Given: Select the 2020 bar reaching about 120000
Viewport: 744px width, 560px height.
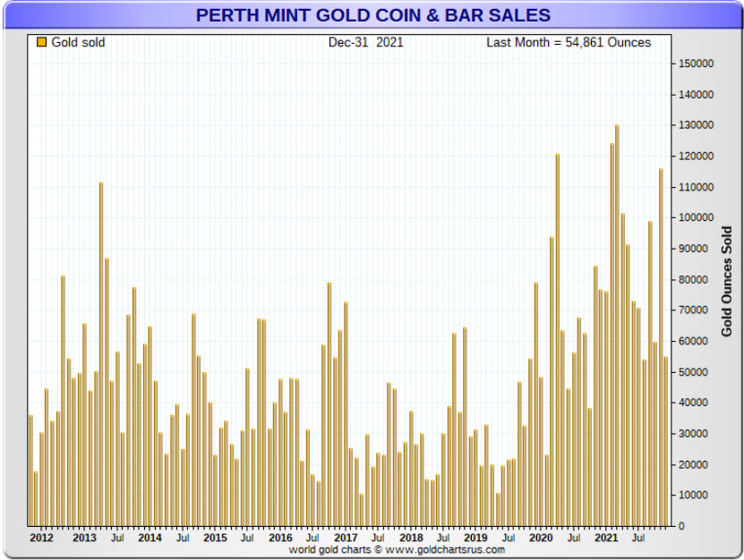Looking at the screenshot, I should coord(558,340).
